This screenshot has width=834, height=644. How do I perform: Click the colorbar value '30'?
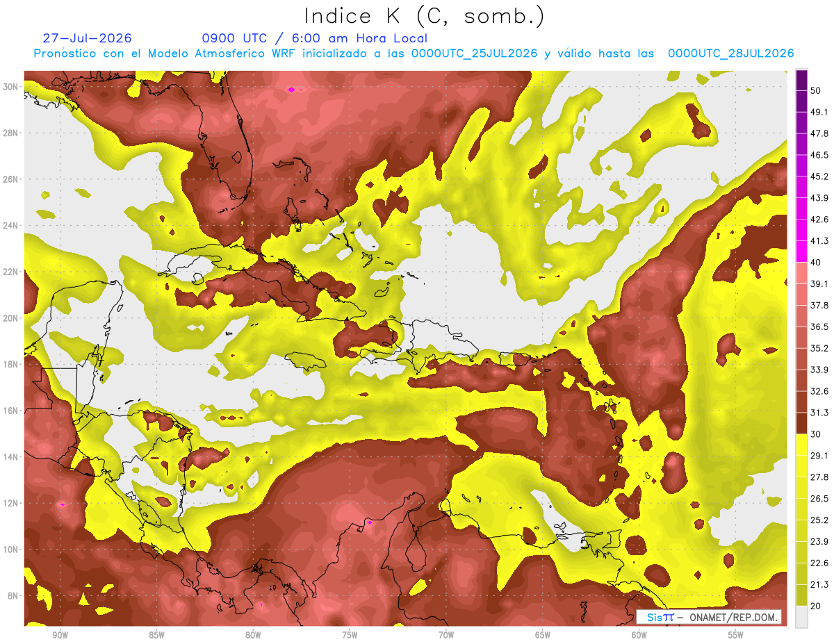tap(816, 434)
